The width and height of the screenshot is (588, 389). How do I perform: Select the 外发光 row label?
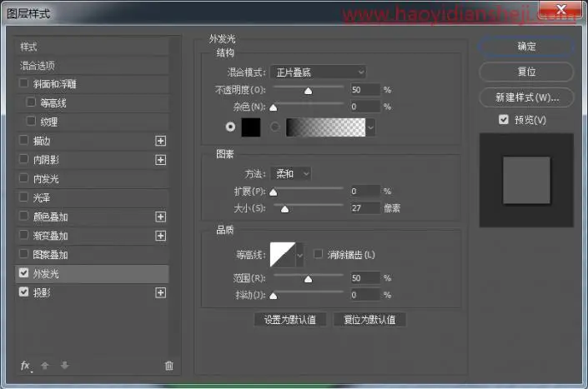[x=46, y=274]
